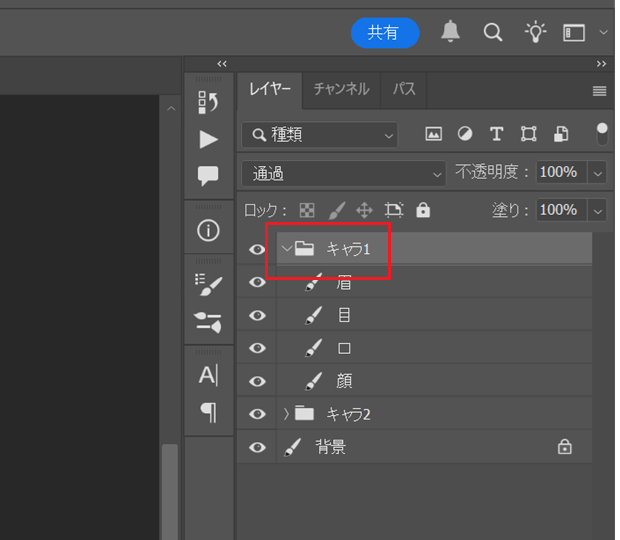
Task: Collapse the キャラ1 group
Action: (x=286, y=249)
